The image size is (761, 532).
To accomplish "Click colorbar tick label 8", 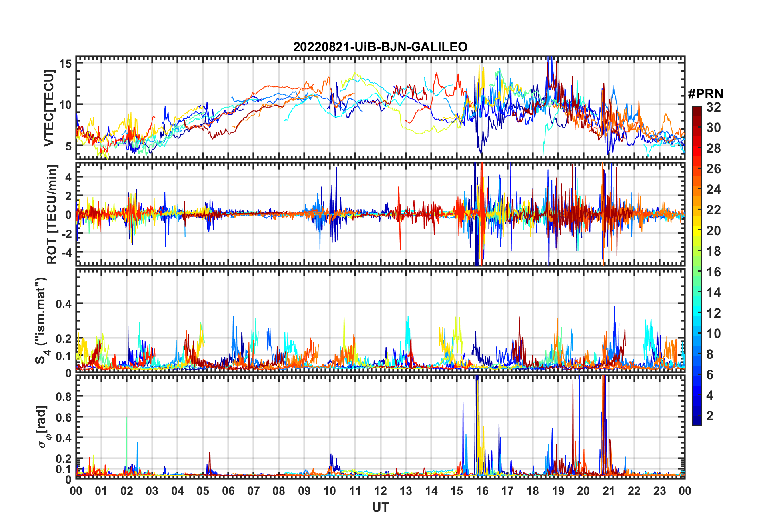I will (x=710, y=354).
